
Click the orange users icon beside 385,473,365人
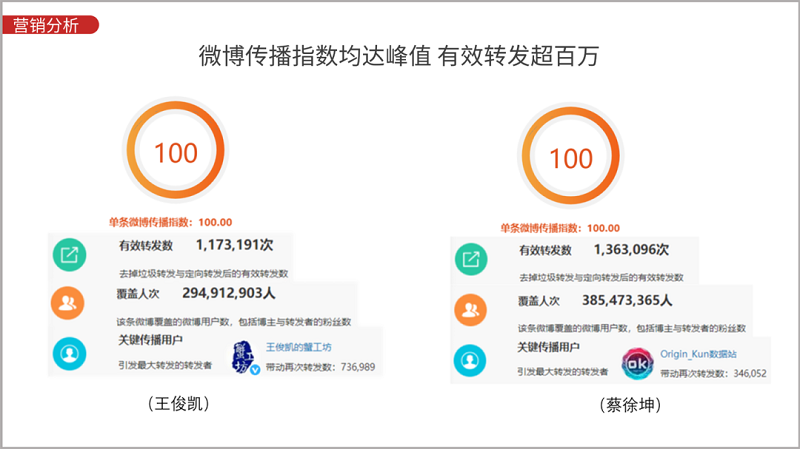(x=470, y=310)
